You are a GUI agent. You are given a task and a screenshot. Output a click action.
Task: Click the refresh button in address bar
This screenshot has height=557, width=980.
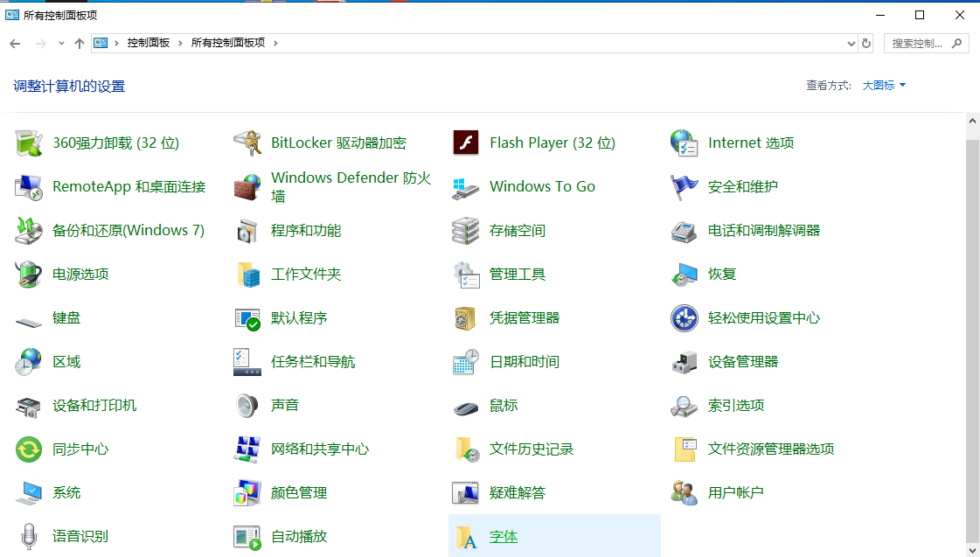point(866,43)
